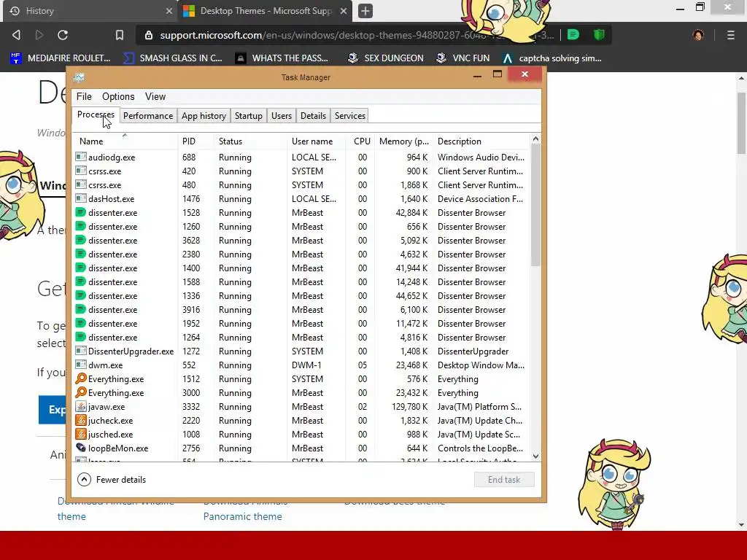Viewport: 747px width, 560px height.
Task: Click the green shield icon in the toolbar
Action: point(599,35)
